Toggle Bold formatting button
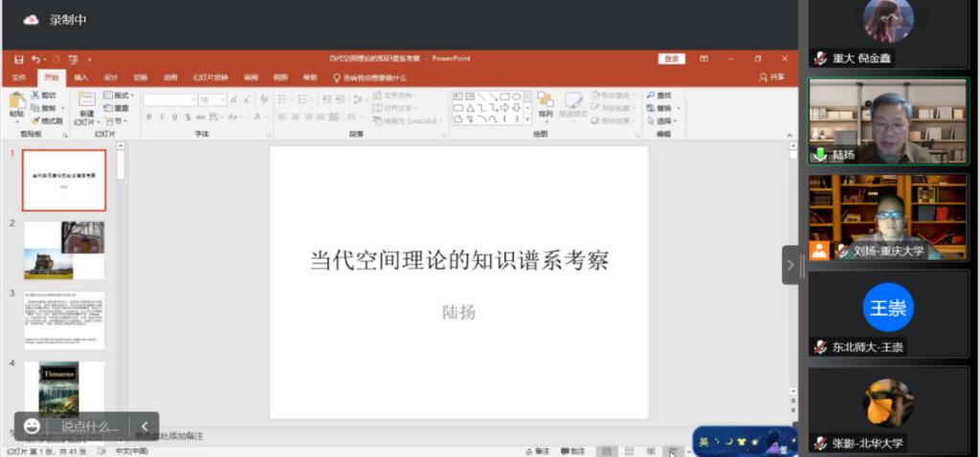 click(x=148, y=117)
